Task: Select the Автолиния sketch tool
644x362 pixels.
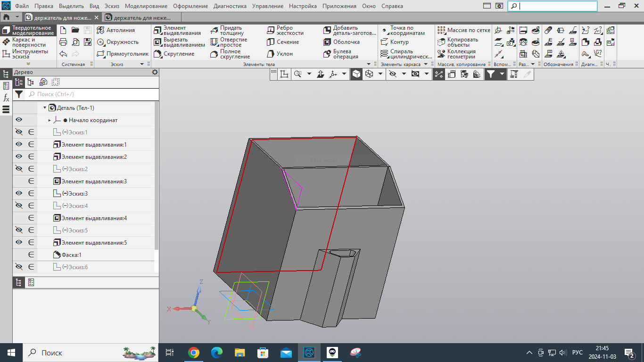Action: (116, 30)
